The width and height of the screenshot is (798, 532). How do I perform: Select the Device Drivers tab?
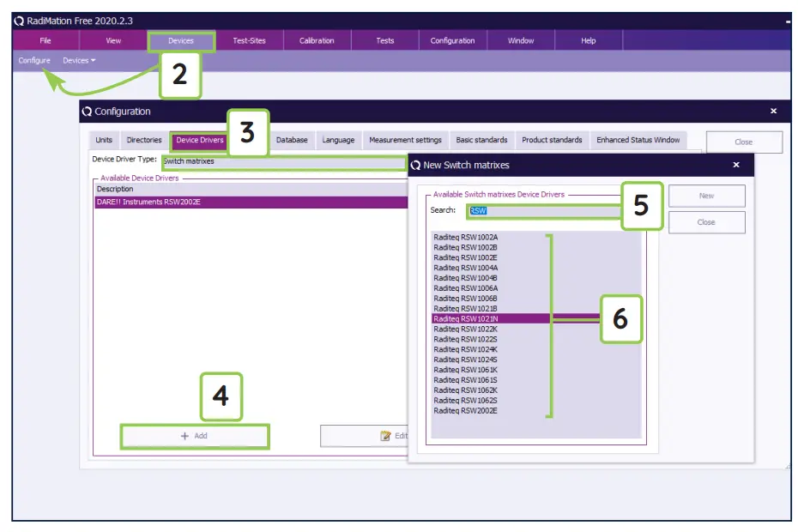tap(199, 140)
